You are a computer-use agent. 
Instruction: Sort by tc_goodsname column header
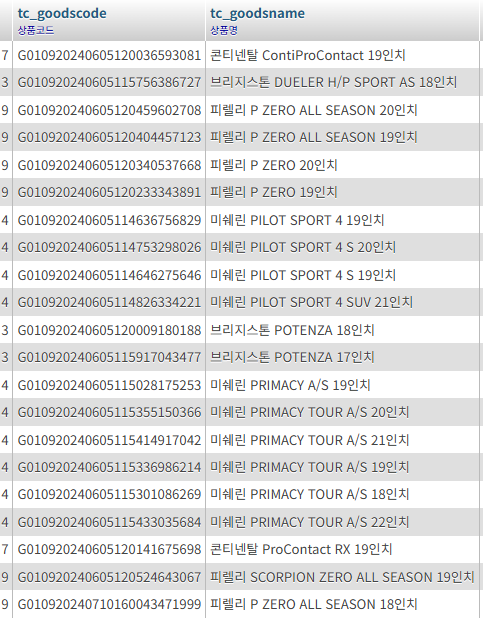tap(257, 13)
